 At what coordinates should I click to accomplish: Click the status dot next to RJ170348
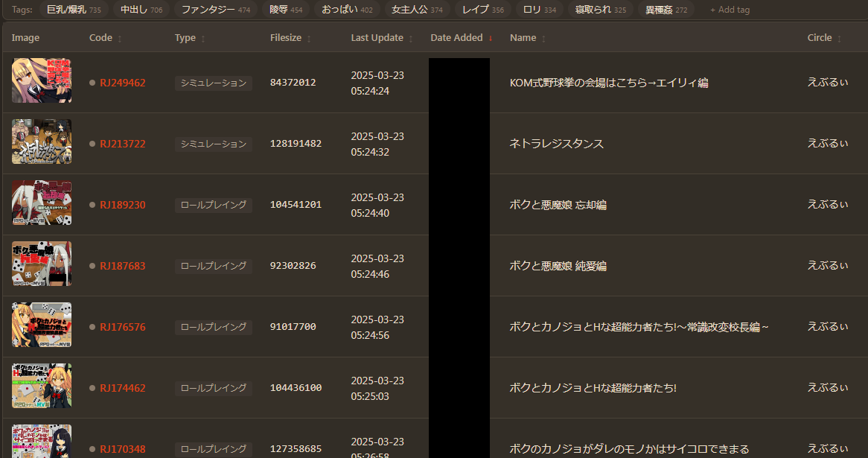(92, 448)
